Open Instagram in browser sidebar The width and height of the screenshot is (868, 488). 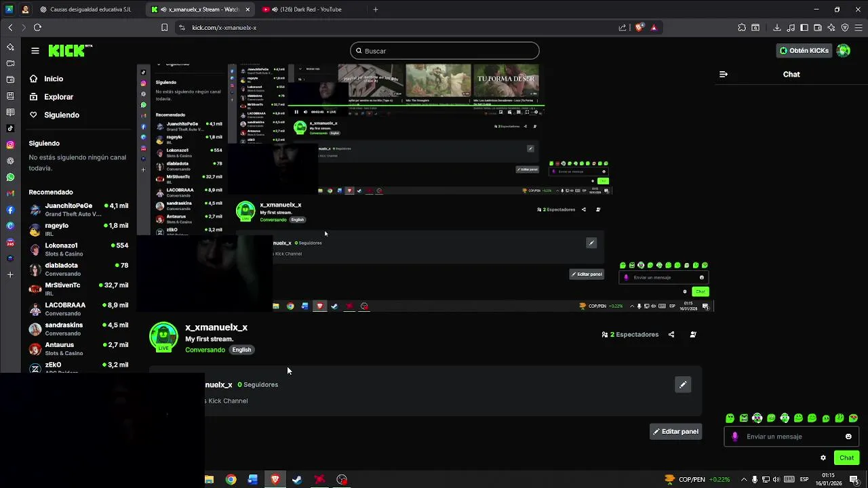(10, 144)
